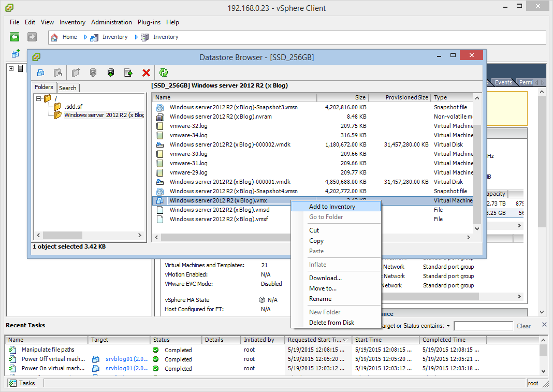Screen dimensions: 553x392
Task: Click the Clear button in Recent Tasks
Action: (523, 326)
